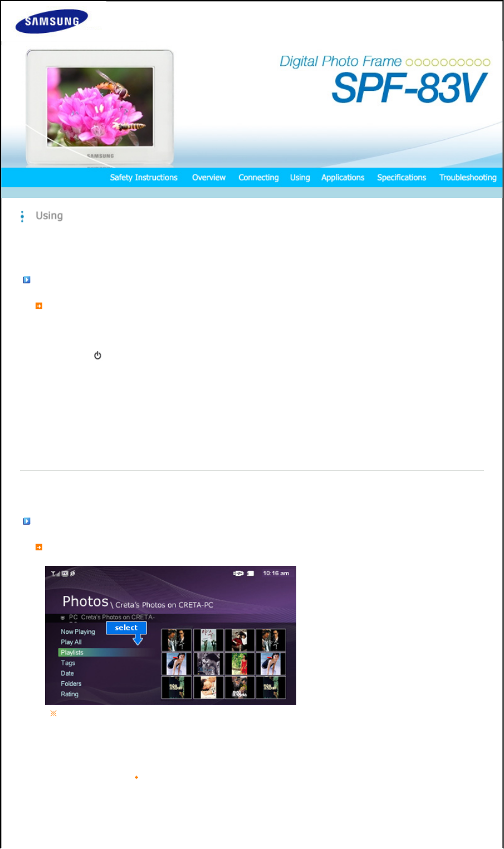Open the Applications section
Screen dimensions: 504x849
coord(342,177)
